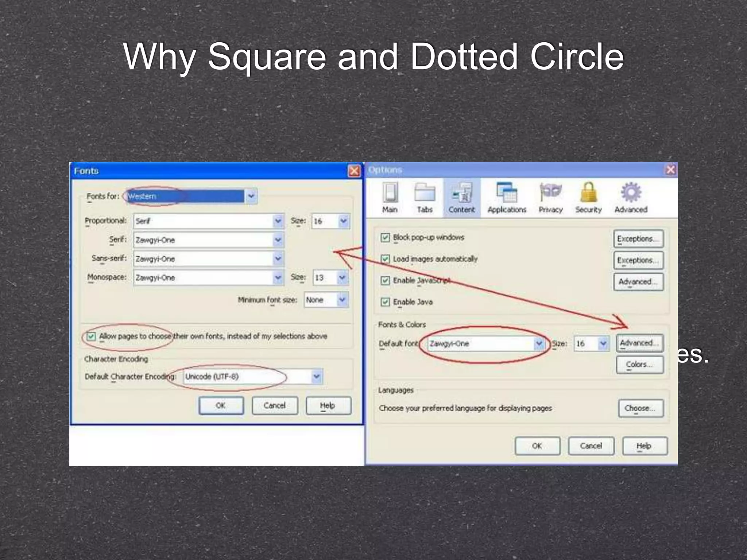This screenshot has height=560, width=747.
Task: Toggle Allow pages to choose own fonts
Action: point(91,336)
